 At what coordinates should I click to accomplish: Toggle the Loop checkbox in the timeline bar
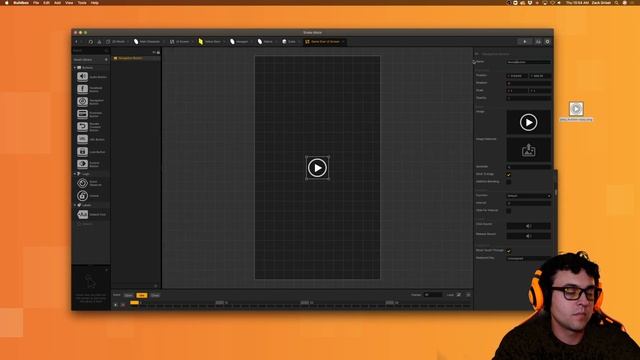[x=459, y=295]
